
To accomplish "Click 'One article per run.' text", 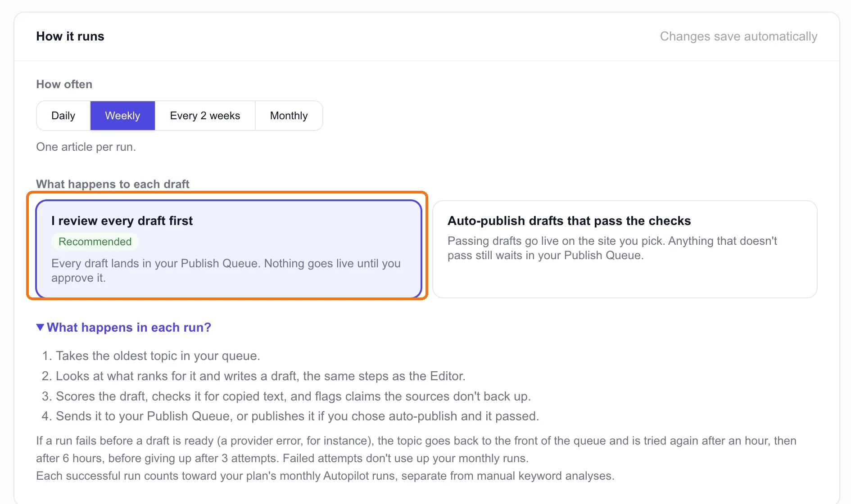I will pyautogui.click(x=86, y=147).
